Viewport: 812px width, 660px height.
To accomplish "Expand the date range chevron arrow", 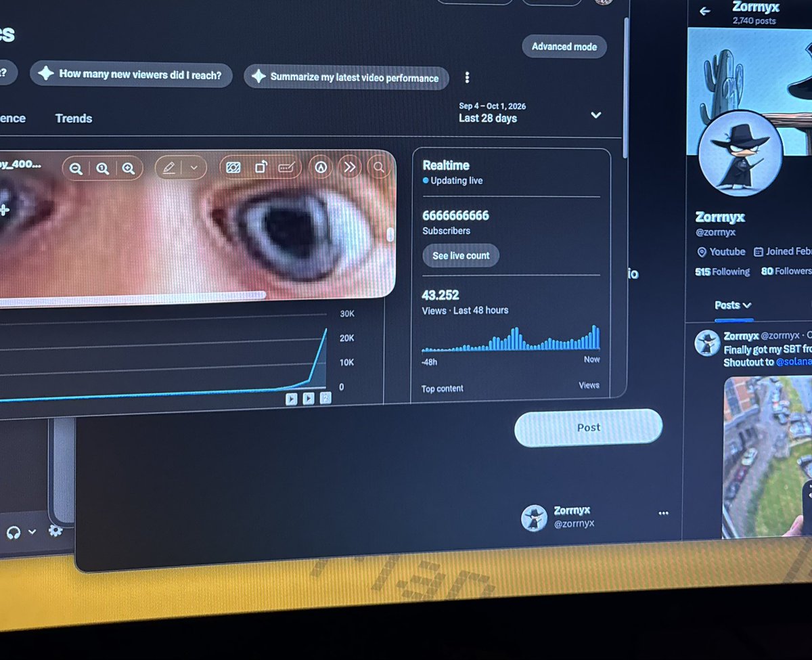I will pos(596,115).
